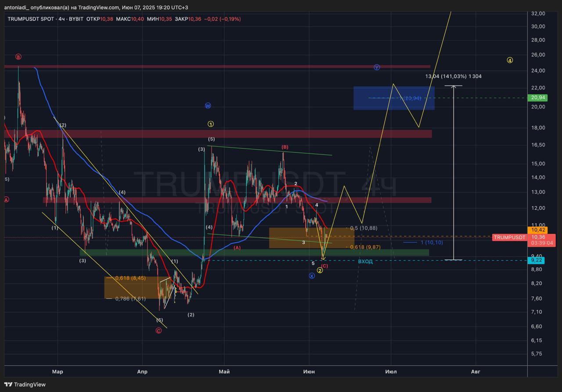
Task: Select the yellow circled 2 wave label
Action: pos(320,270)
